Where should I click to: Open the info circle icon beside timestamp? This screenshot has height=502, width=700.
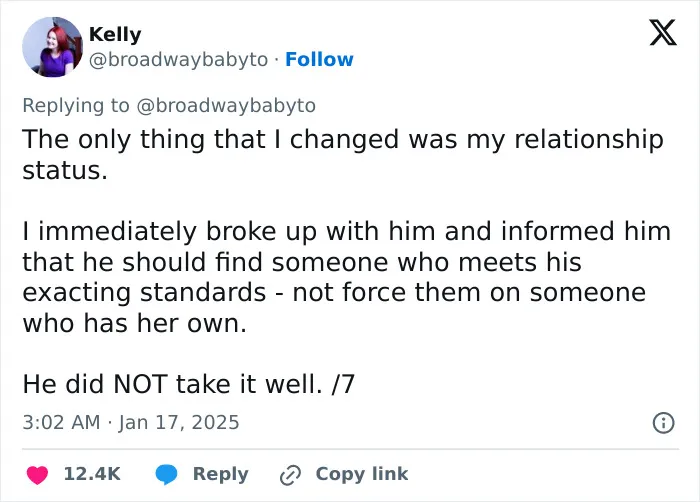click(663, 423)
